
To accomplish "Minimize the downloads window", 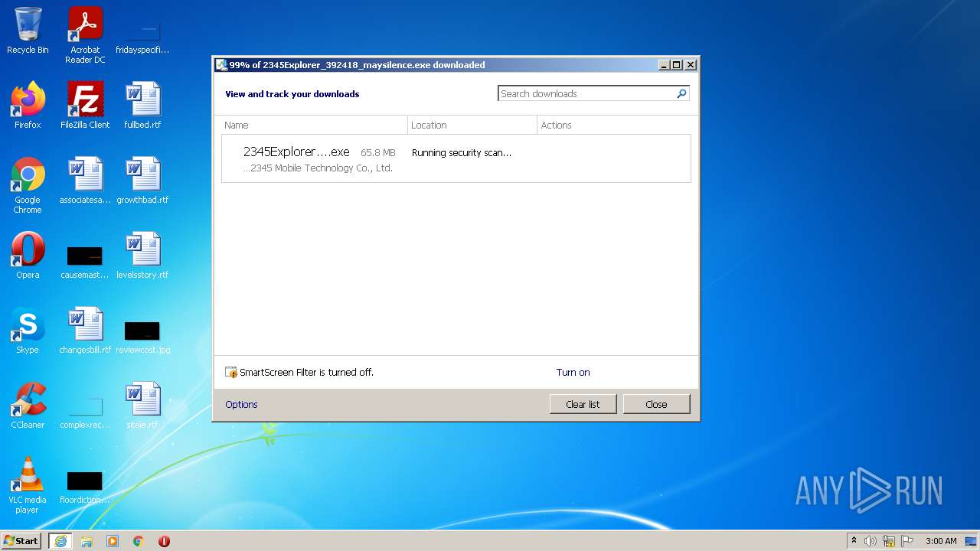I will click(x=665, y=65).
